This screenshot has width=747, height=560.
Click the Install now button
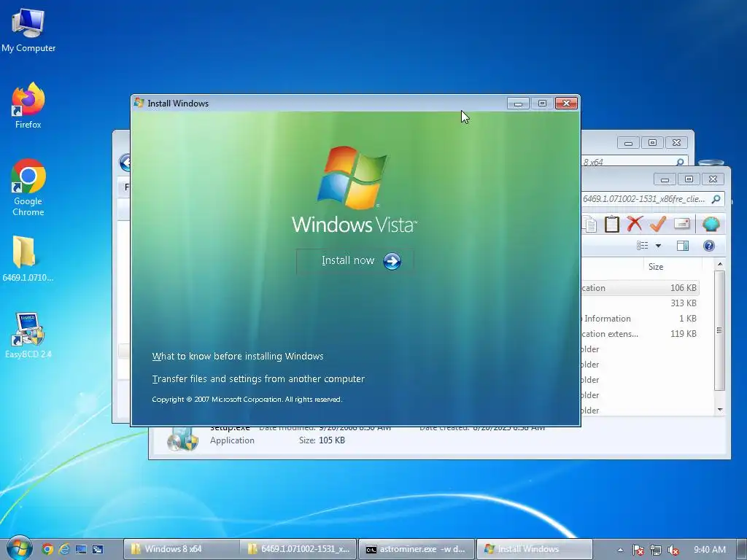click(x=355, y=261)
